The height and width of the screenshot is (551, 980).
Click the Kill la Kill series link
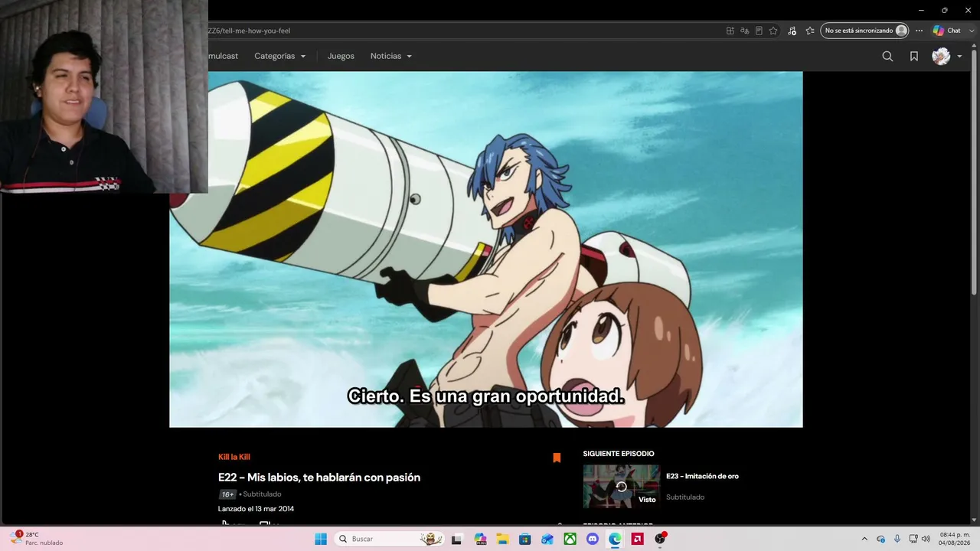(x=234, y=457)
